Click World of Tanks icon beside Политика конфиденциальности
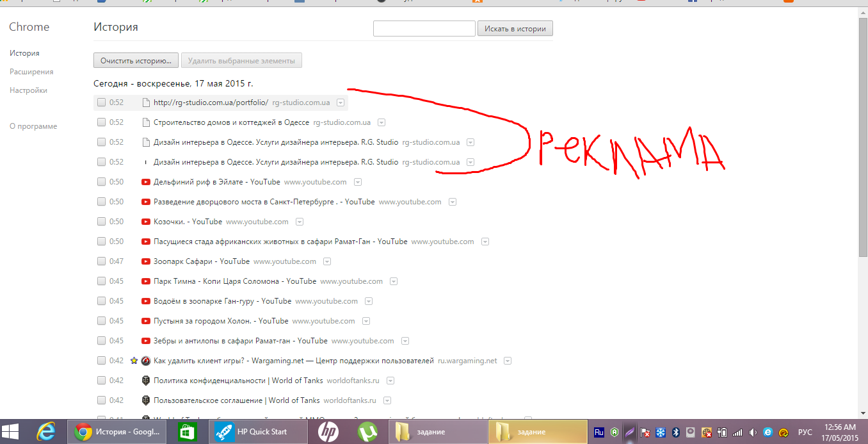Screen dimensions: 868x444 [145, 381]
